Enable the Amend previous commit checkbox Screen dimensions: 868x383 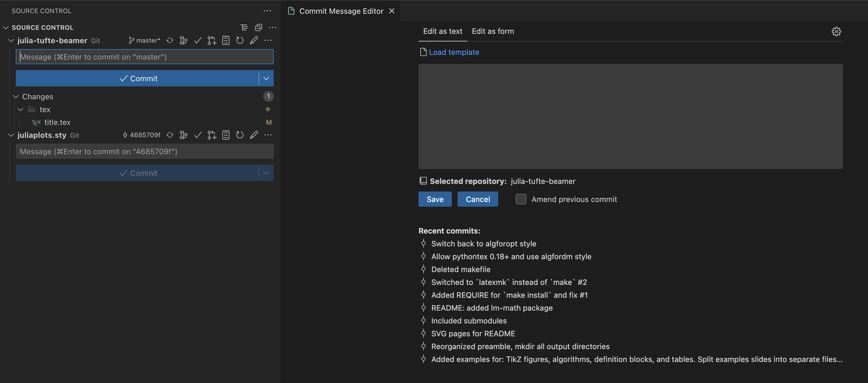tap(521, 199)
